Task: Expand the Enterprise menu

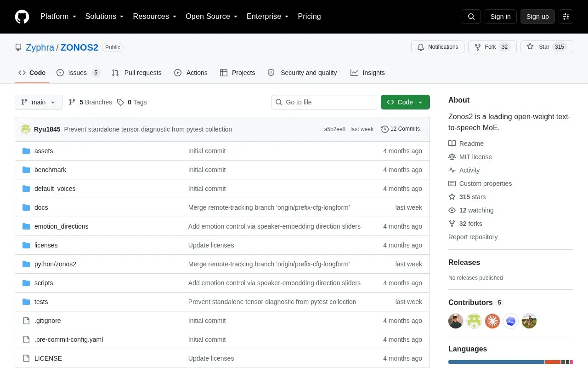Action: (x=268, y=17)
